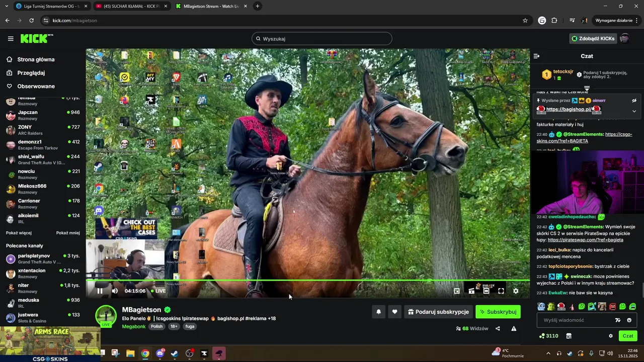Expand the leaderboard drag handle
This screenshot has width=644, height=362.
coord(587,88)
